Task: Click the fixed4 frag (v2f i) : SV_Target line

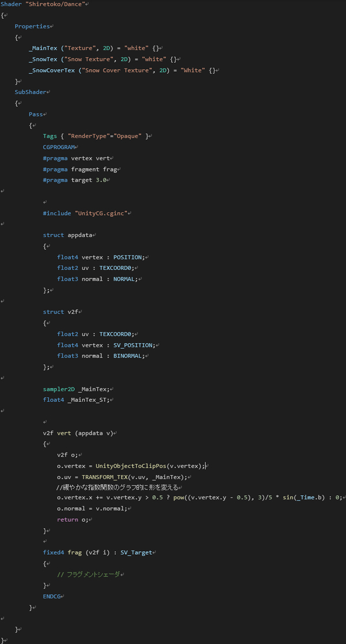Action: (97, 552)
